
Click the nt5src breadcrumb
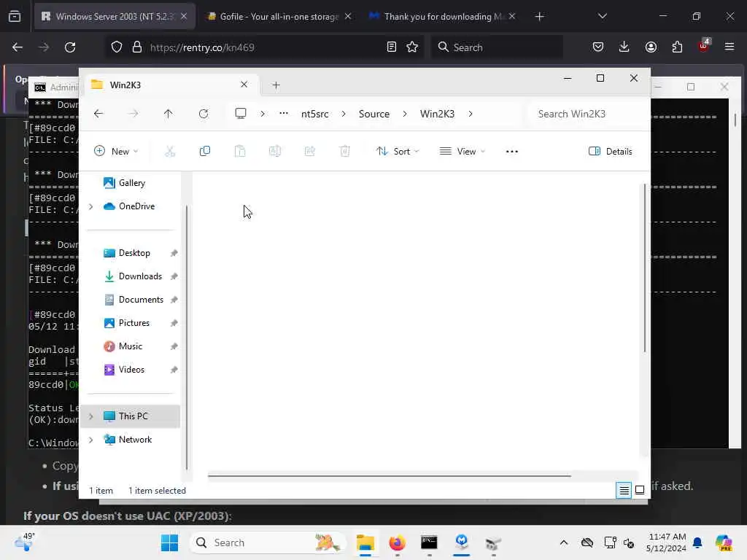point(315,114)
